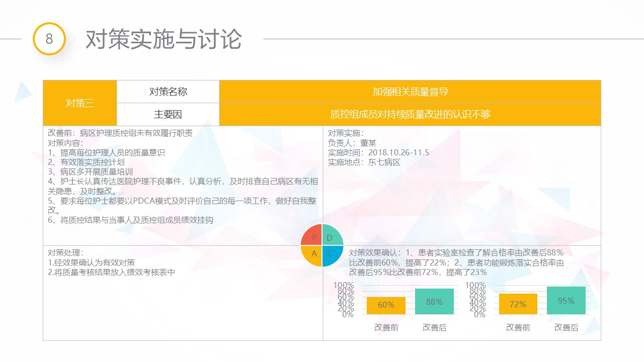Click the 对策效果确认 paragraph

(x=456, y=262)
